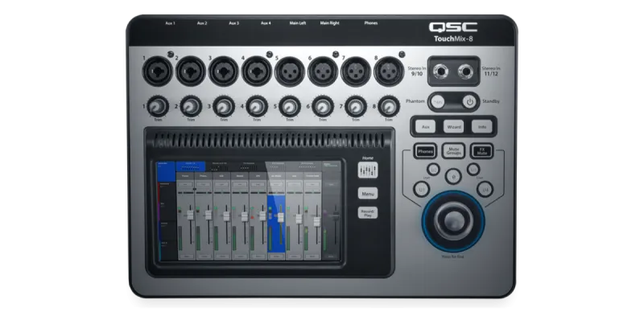Click the channel 7 Trim knob
The height and width of the screenshot is (316, 644).
coord(356,107)
